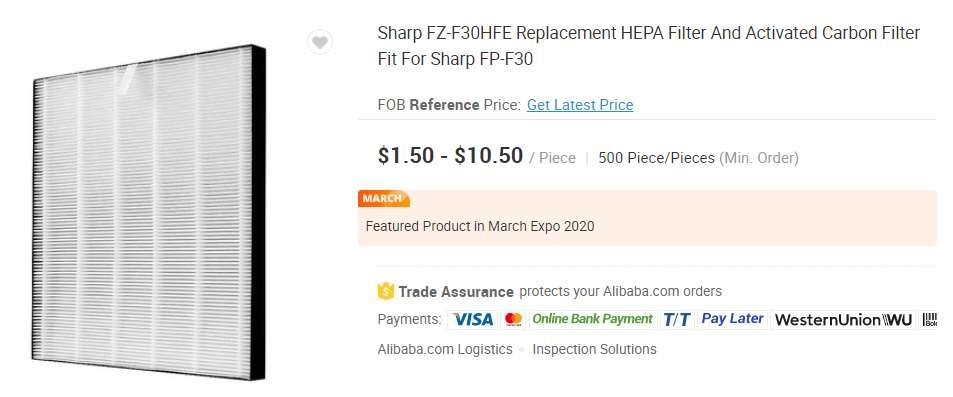Image resolution: width=953 pixels, height=397 pixels.
Task: Click the orange MARCH expo badge
Action: (x=384, y=199)
